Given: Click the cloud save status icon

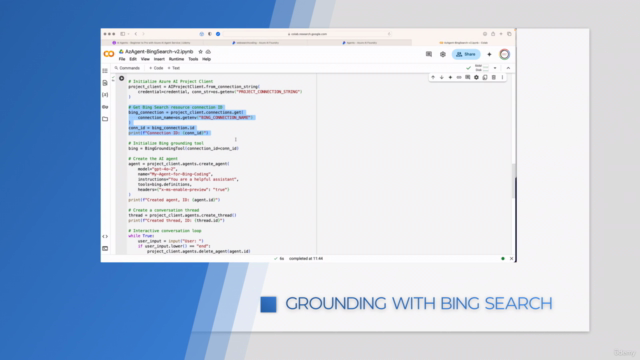Looking at the screenshot, I should click(x=208, y=52).
